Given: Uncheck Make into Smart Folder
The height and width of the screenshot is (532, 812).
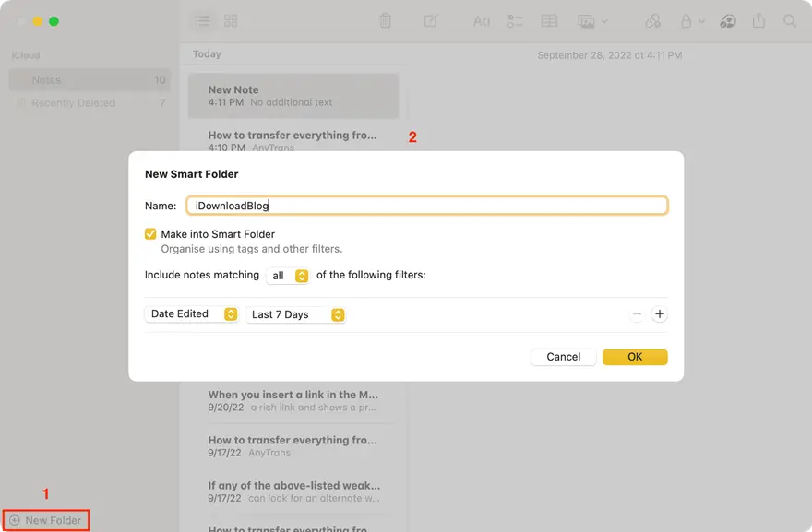Looking at the screenshot, I should point(151,234).
